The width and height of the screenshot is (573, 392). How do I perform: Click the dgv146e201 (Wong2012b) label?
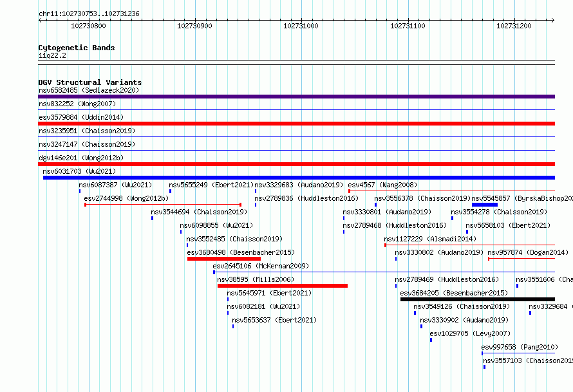pos(81,158)
